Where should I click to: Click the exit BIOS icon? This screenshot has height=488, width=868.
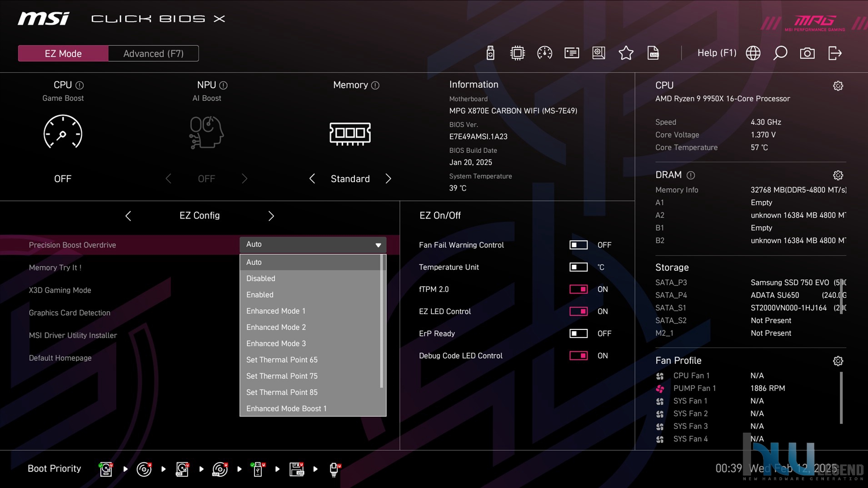(835, 53)
